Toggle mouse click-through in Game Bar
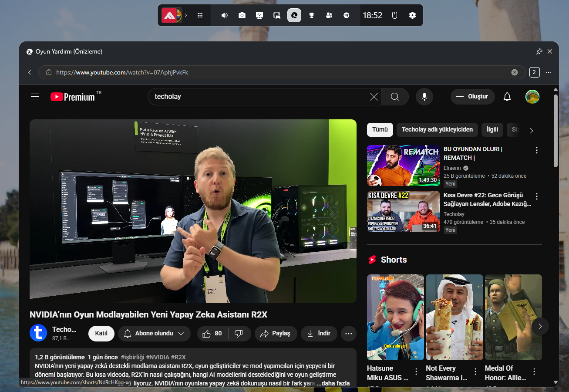 [x=395, y=15]
